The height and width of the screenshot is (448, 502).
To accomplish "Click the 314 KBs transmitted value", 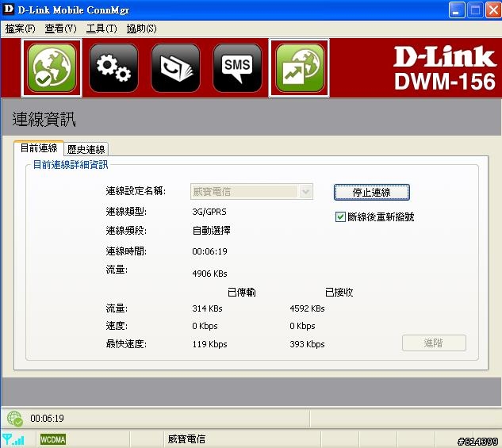I will 208,308.
